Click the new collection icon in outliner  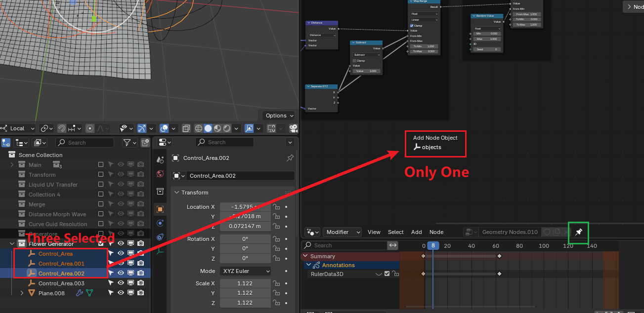point(145,143)
